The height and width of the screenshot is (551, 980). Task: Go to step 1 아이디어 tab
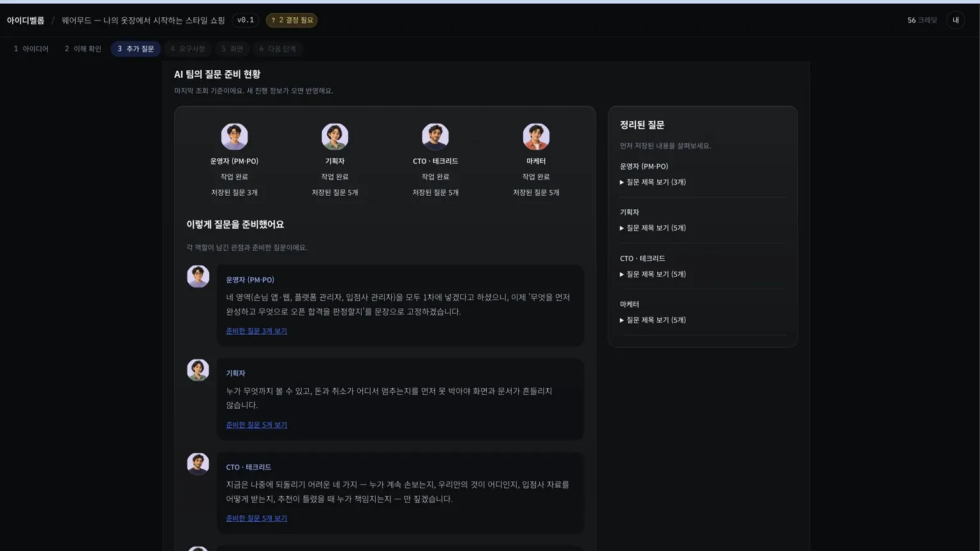31,49
